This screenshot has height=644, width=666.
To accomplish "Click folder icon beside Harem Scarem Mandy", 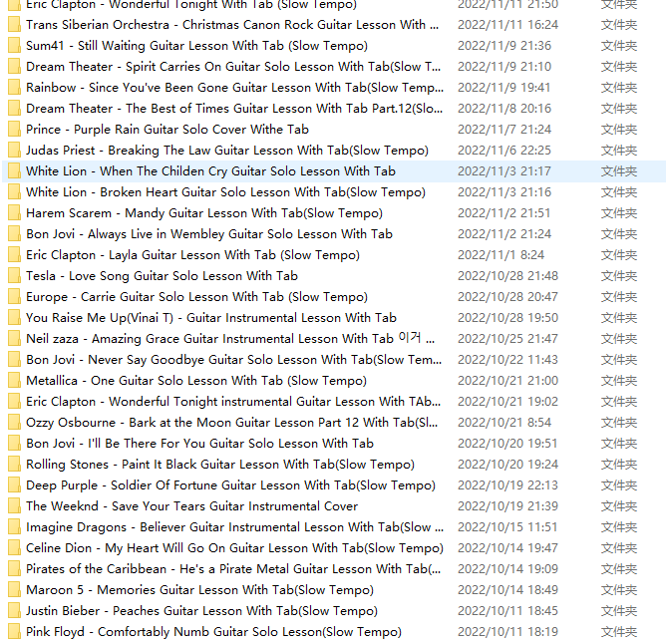I will (14, 212).
